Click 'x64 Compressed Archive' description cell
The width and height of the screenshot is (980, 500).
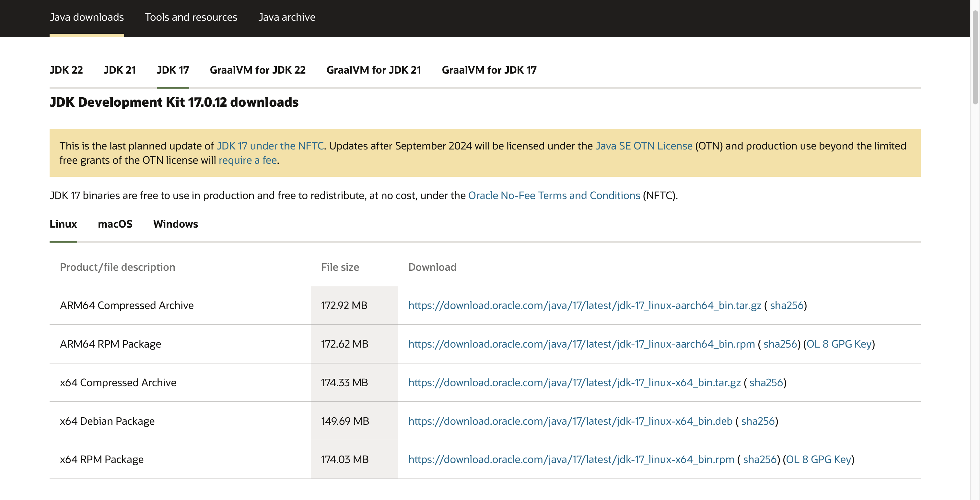point(180,382)
